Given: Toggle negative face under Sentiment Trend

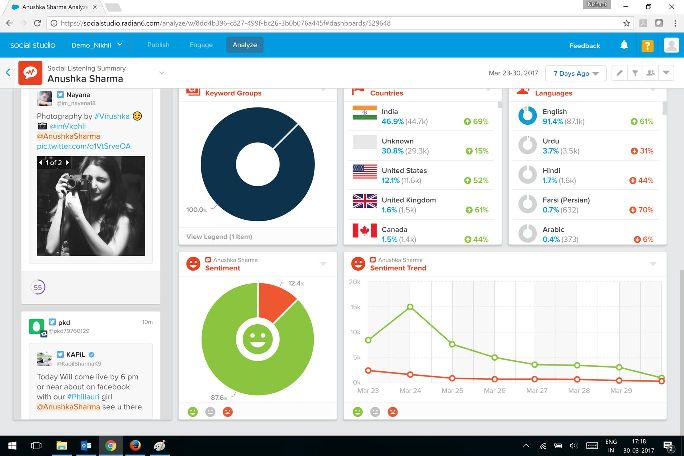Looking at the screenshot, I should [393, 411].
